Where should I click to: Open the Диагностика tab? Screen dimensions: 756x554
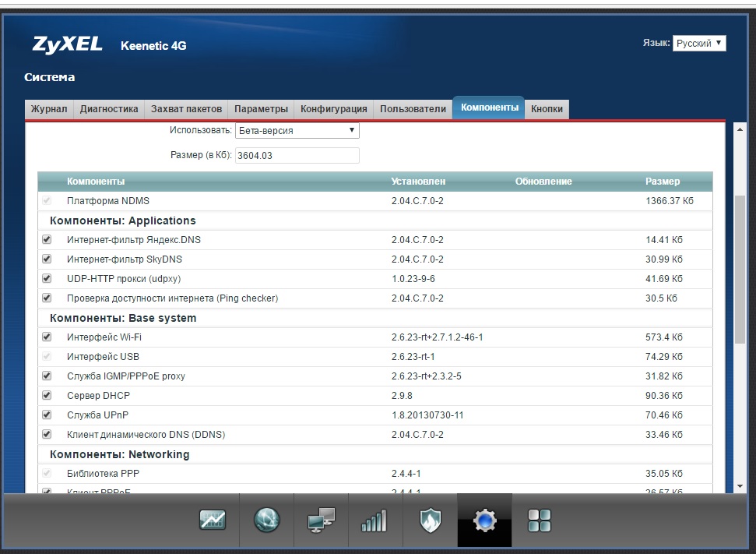pos(109,109)
